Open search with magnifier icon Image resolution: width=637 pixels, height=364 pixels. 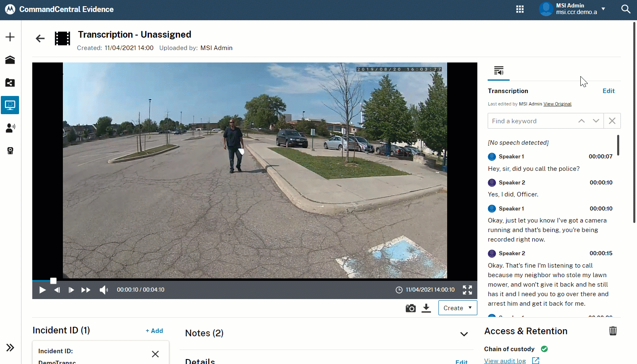pyautogui.click(x=625, y=9)
